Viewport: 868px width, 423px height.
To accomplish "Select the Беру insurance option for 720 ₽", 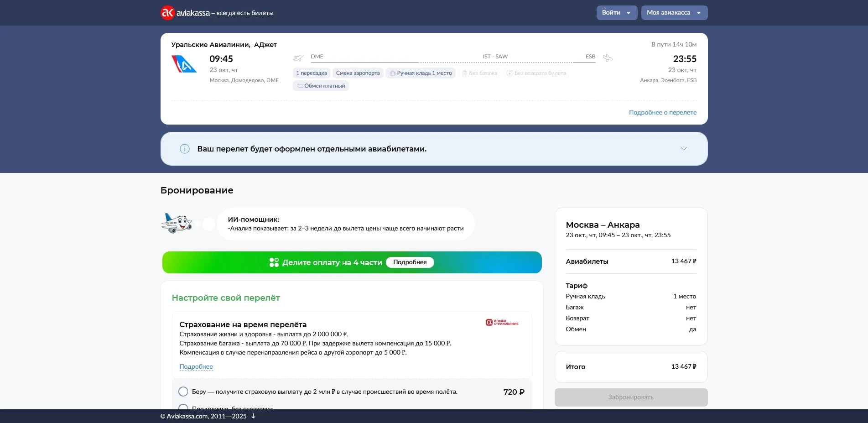I will tap(183, 391).
